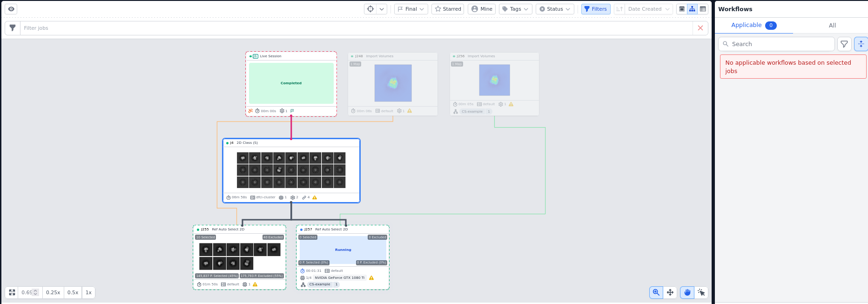868x304 pixels.
Task: Click the 40 Excluded badge on J255
Action: coord(273,237)
